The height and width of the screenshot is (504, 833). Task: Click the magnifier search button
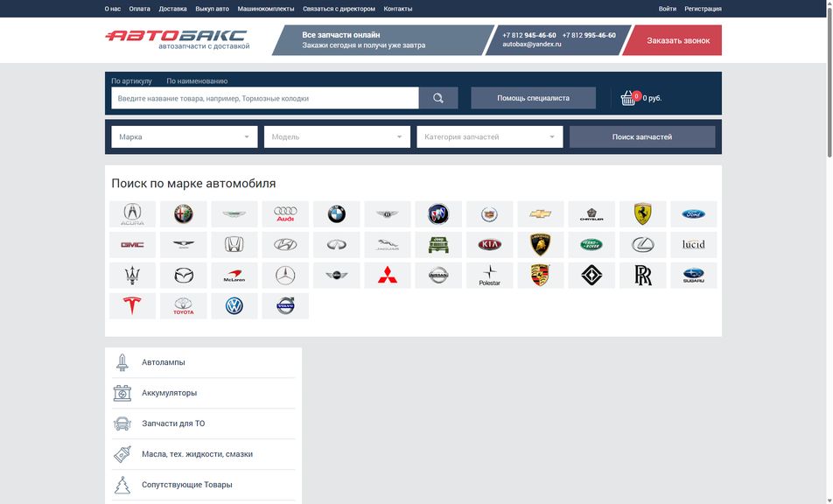pyautogui.click(x=438, y=98)
